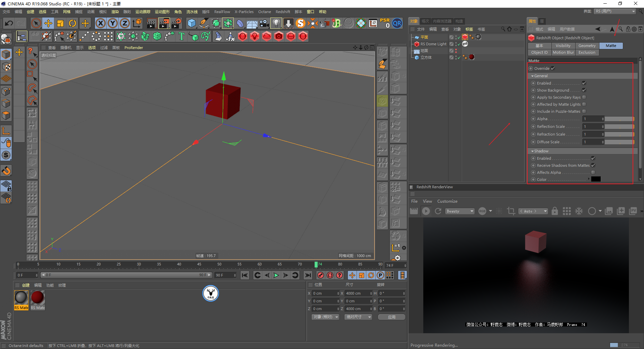The image size is (644, 349).
Task: Switch to the Visibility tab
Action: (563, 46)
